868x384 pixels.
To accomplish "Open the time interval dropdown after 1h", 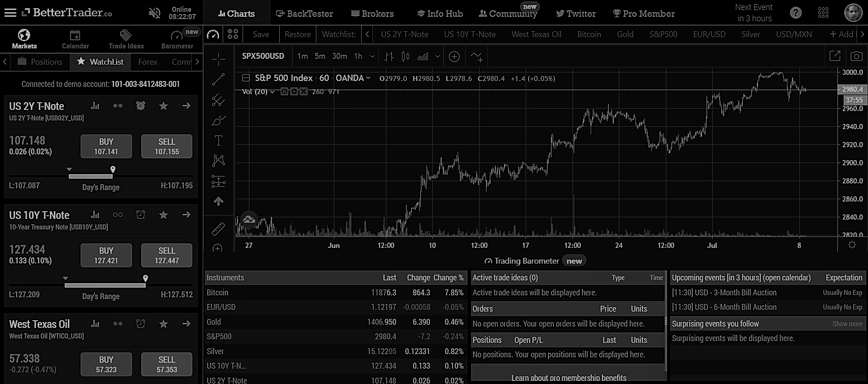I will click(x=372, y=57).
